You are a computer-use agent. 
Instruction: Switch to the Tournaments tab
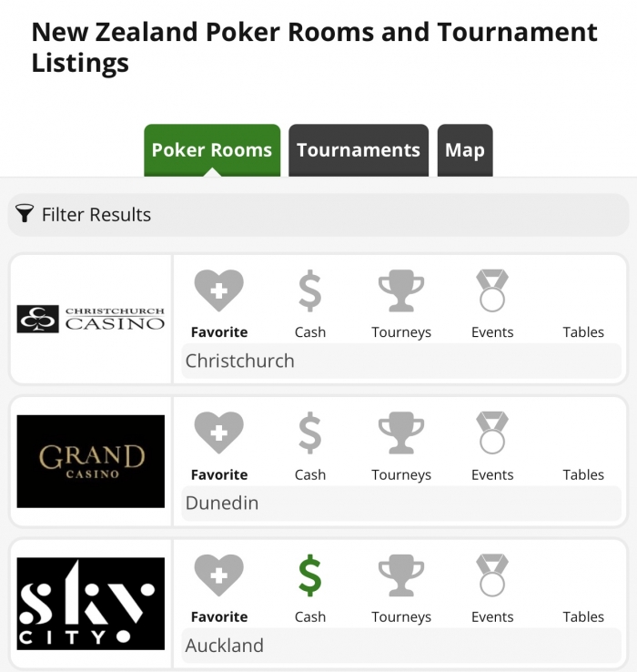[x=359, y=150]
